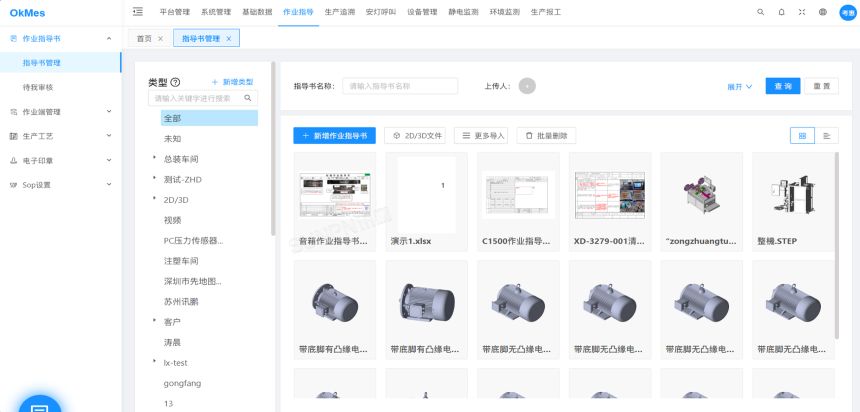The width and height of the screenshot is (860, 412).
Task: Click 新增作业指导书 button
Action: tap(335, 136)
